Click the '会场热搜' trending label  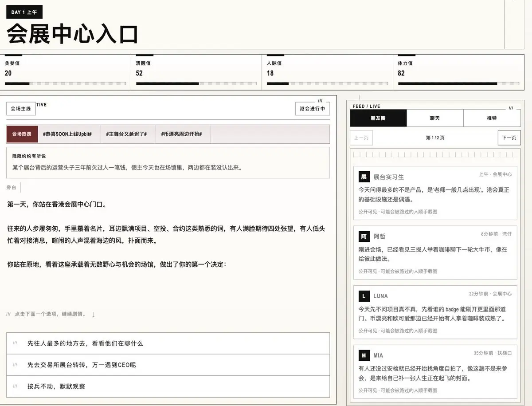click(x=22, y=134)
